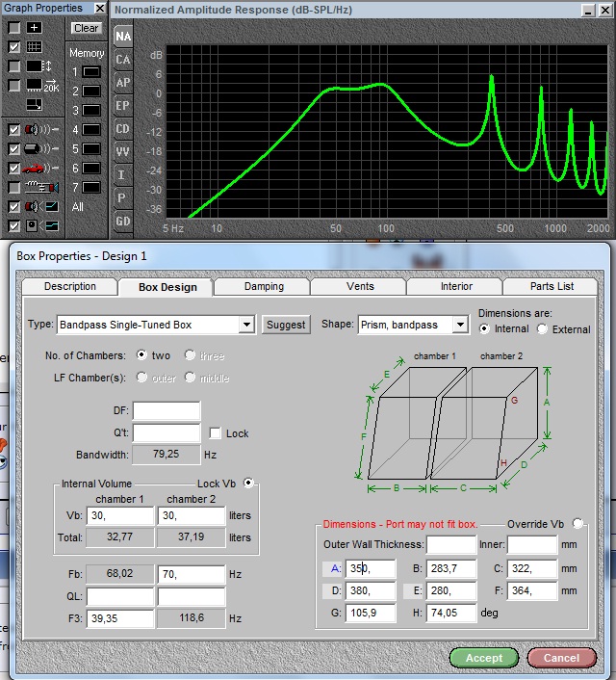Click the D dimension label button
Screen dimensions: 616x680
tap(333, 590)
